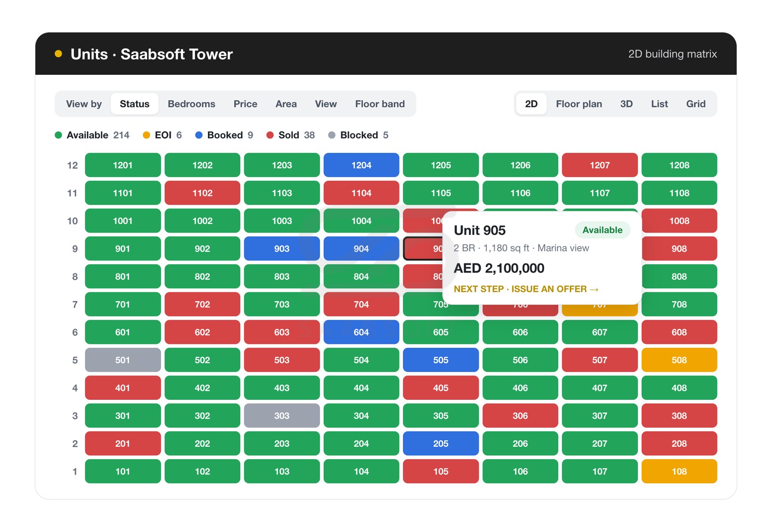Open available unit 1105
Viewport: 772px width, 532px height.
tap(441, 193)
